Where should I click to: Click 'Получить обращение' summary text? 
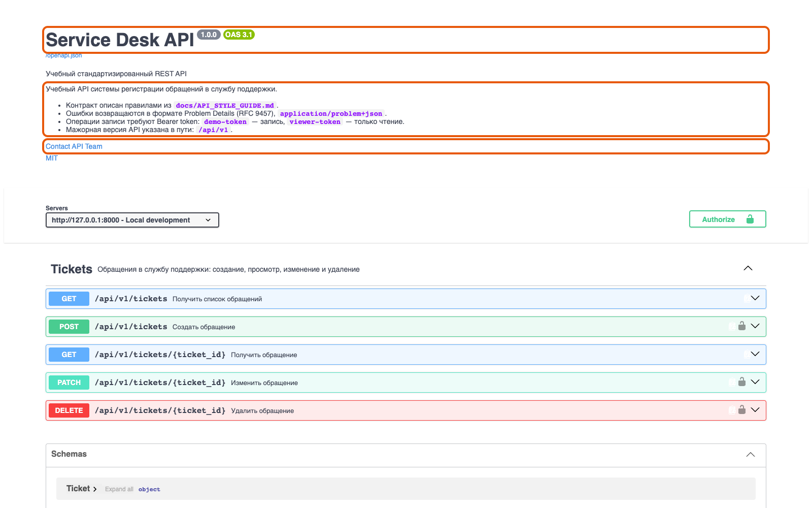[264, 355]
